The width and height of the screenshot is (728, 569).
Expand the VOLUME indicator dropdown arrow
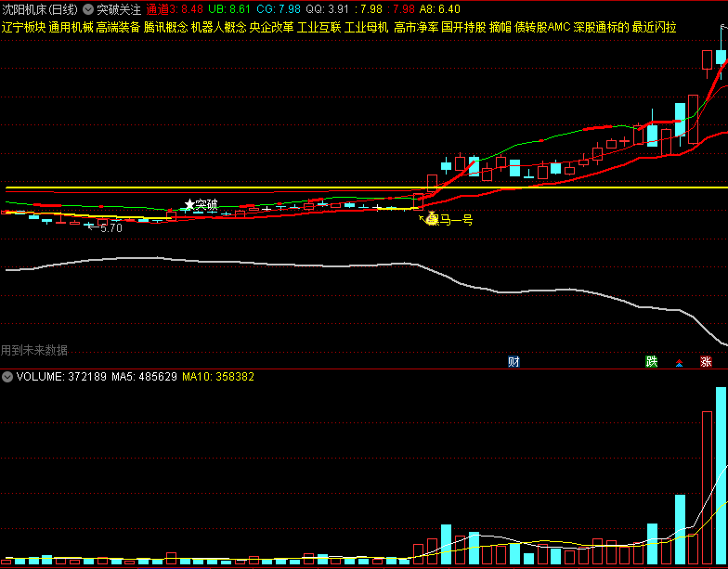(x=7, y=377)
